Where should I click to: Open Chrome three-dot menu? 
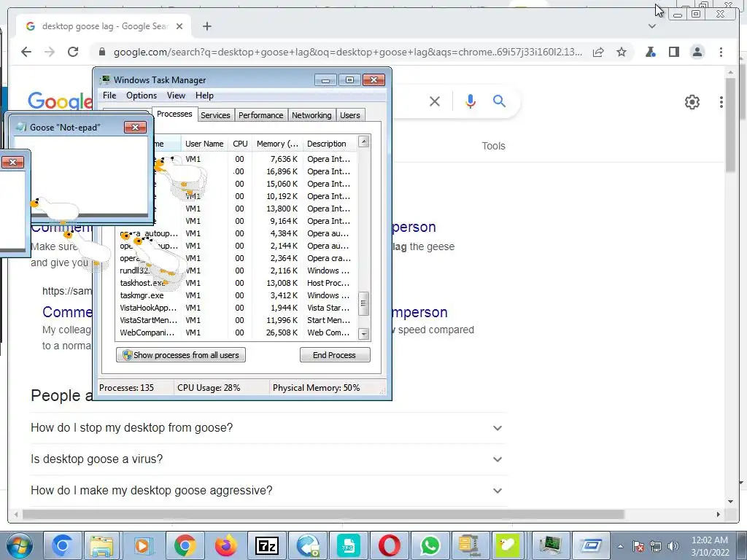tap(721, 52)
